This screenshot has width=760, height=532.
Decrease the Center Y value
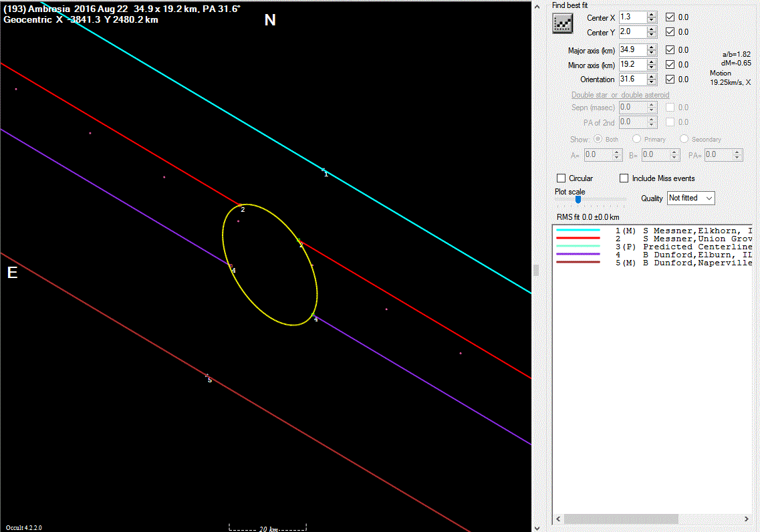[652, 35]
